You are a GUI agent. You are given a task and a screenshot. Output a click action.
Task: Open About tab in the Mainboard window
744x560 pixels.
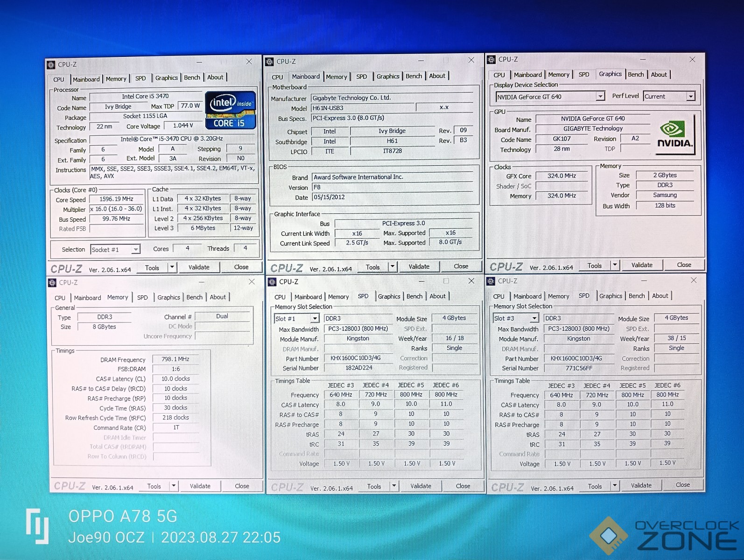tap(437, 76)
